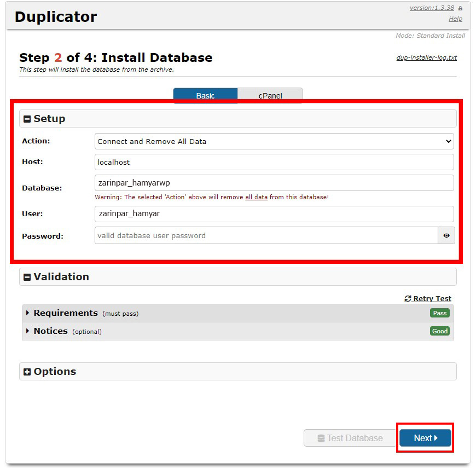This screenshot has width=476, height=468.
Task: Click the Password input field
Action: 266,235
